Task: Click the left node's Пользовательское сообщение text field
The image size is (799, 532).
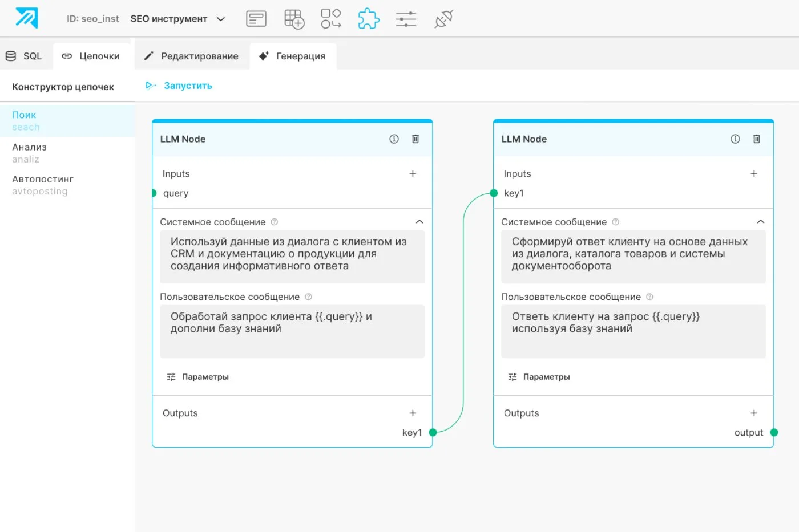Action: click(292, 331)
